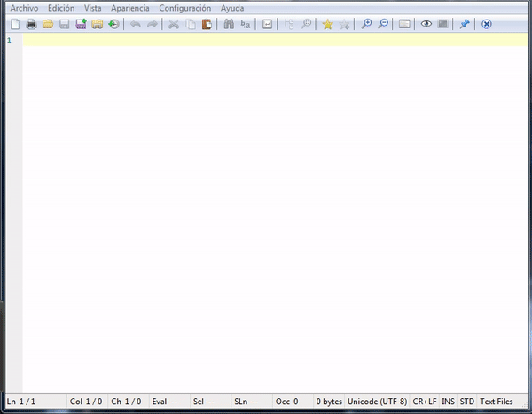This screenshot has height=414, width=532.
Task: Open the Archivo menu
Action: (24, 8)
